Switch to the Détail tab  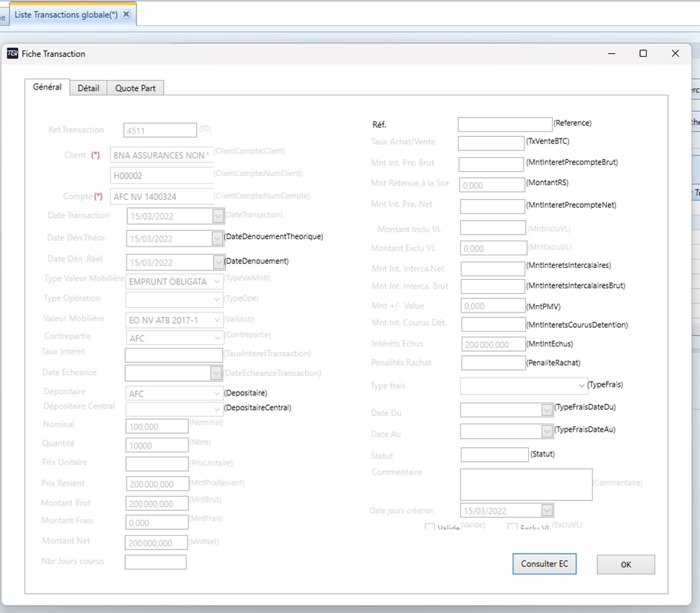88,88
